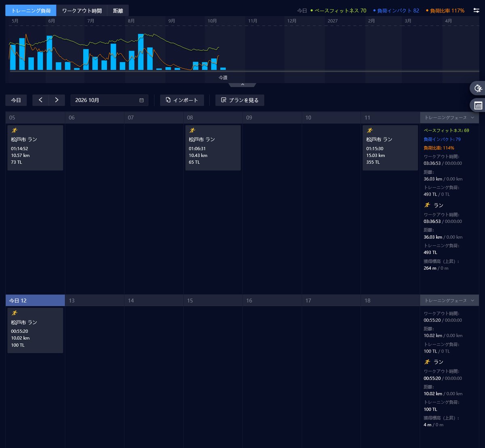Open calculator icon on right edge
Image resolution: width=485 pixels, height=448 pixels.
tap(478, 106)
